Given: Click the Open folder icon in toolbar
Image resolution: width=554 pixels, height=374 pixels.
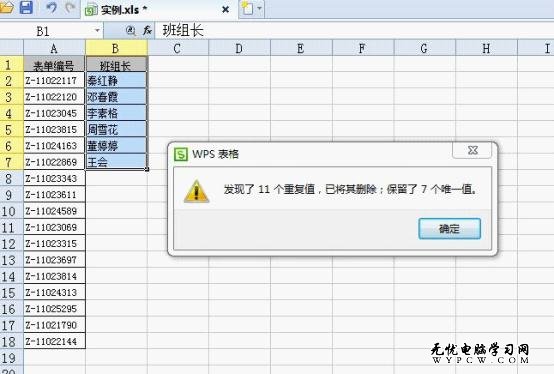Looking at the screenshot, I should pos(6,8).
